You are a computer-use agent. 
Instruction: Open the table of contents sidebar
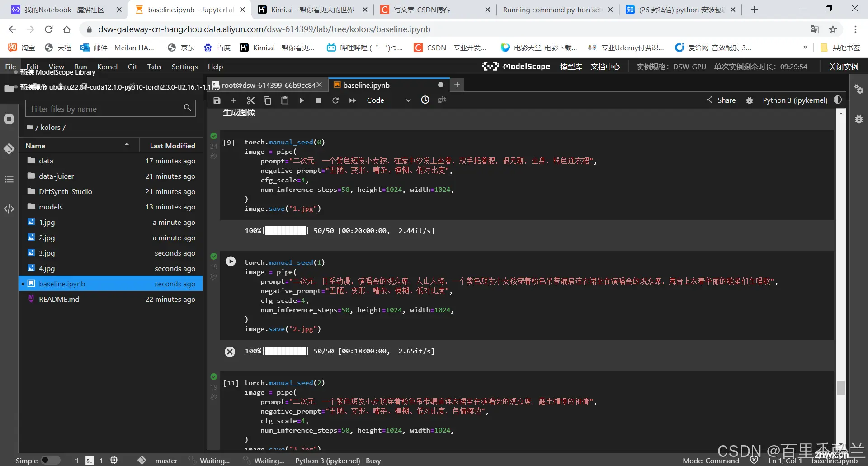tap(9, 179)
